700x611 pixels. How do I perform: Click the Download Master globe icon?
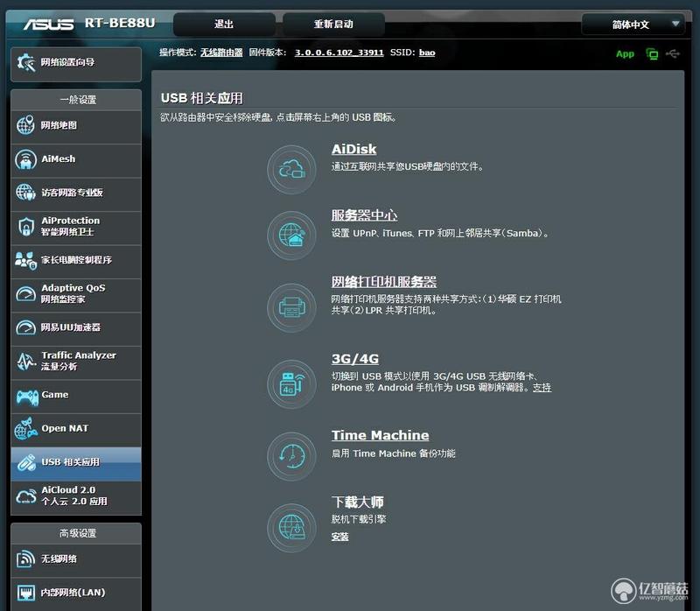pos(291,528)
